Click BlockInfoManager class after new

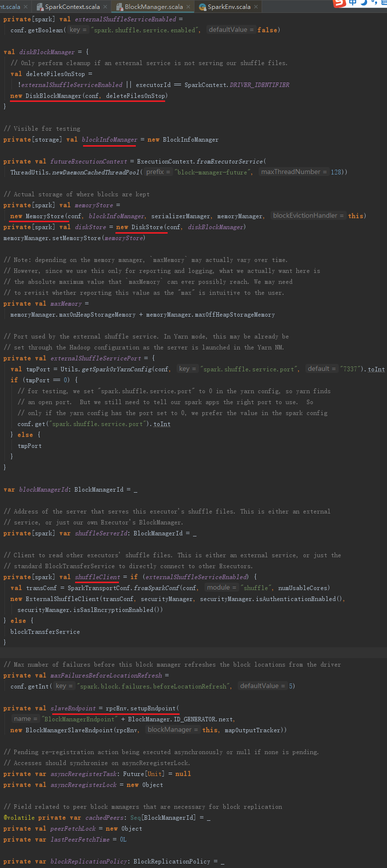point(191,140)
